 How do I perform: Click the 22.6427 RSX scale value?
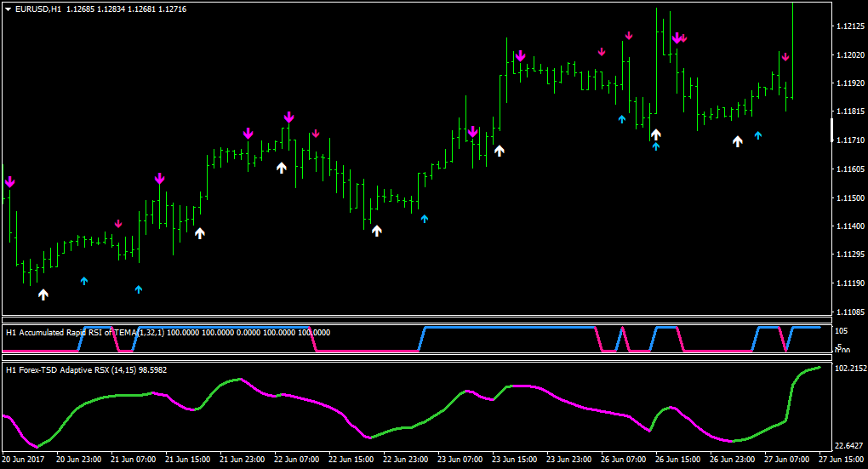tap(848, 446)
